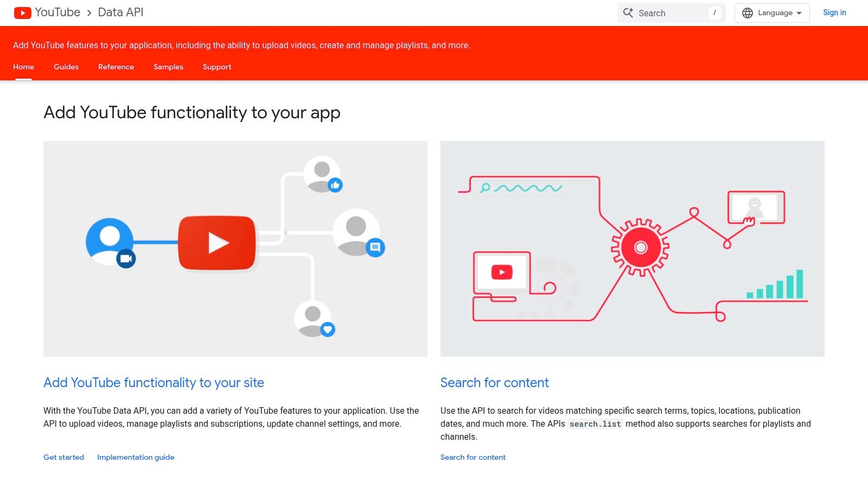868x488 pixels.
Task: Click the YouTube integration illustration thumbnail
Action: [235, 249]
